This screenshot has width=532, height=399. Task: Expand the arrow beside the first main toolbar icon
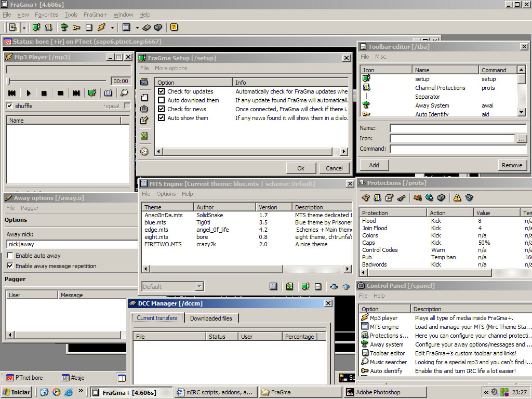(x=24, y=28)
